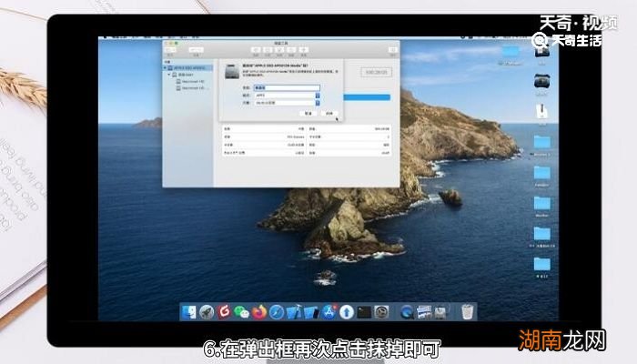Open Launchpad from the Dock
The height and width of the screenshot is (364, 637).
coord(207,312)
